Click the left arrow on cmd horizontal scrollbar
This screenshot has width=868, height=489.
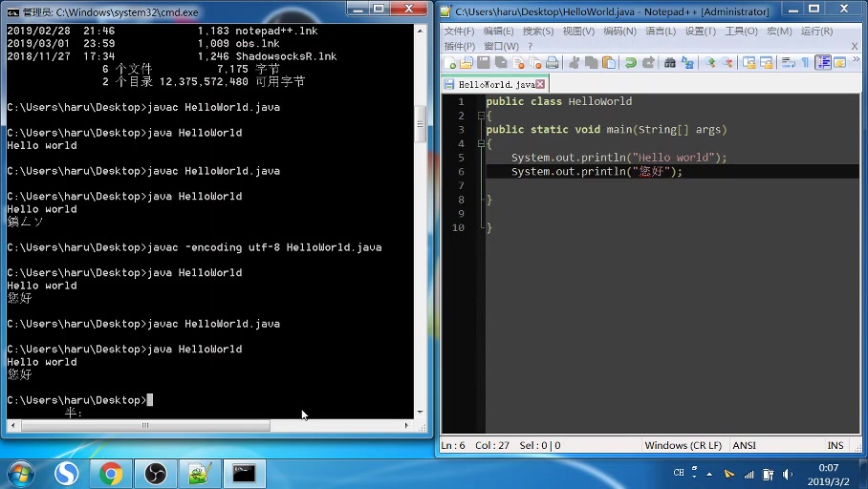(x=13, y=425)
